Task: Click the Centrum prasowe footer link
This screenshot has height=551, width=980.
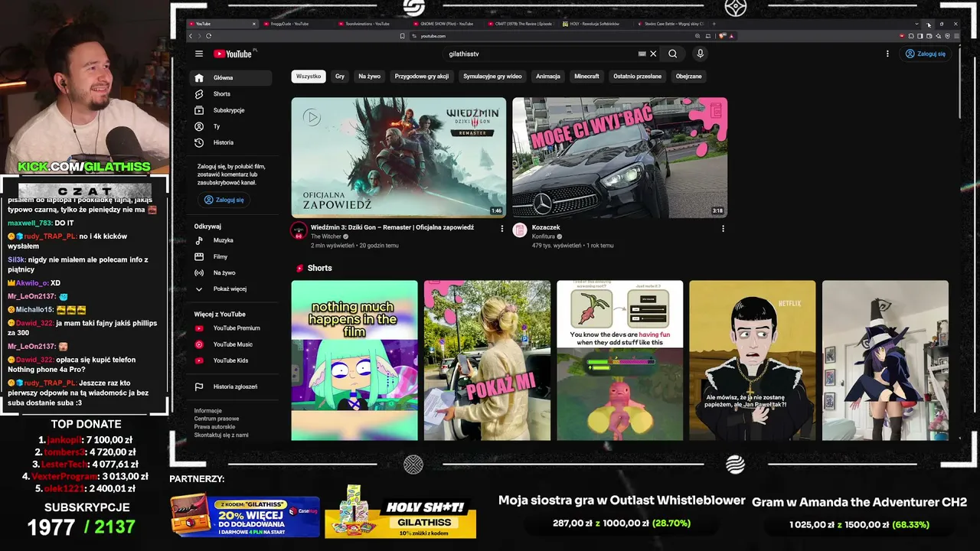Action: click(217, 419)
